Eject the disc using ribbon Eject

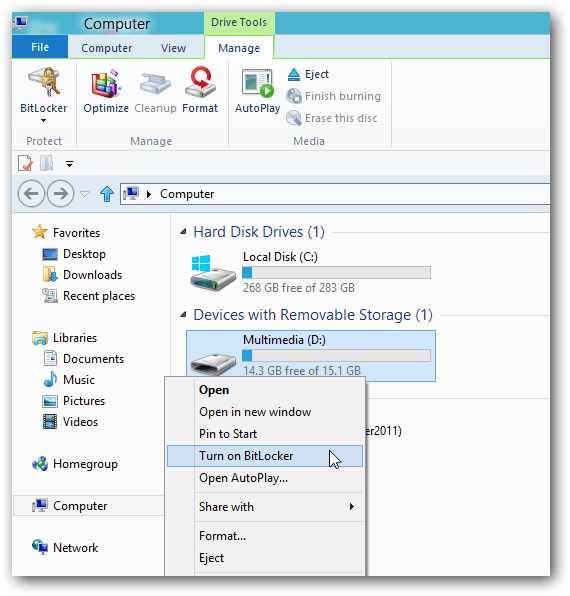point(308,74)
